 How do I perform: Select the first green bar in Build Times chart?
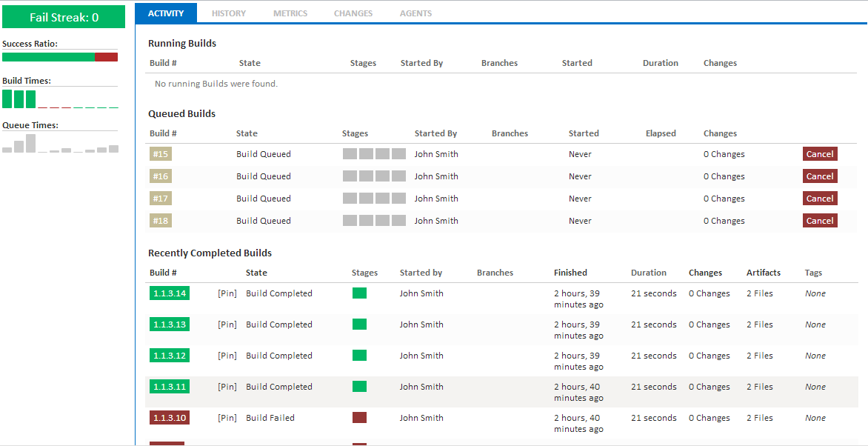[x=7, y=99]
